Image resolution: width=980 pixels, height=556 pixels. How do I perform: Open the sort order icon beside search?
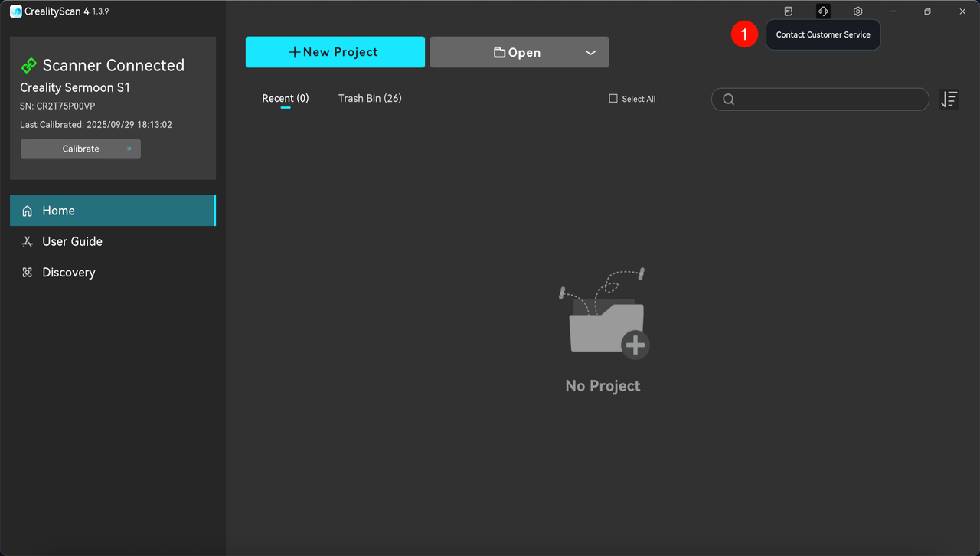click(949, 99)
